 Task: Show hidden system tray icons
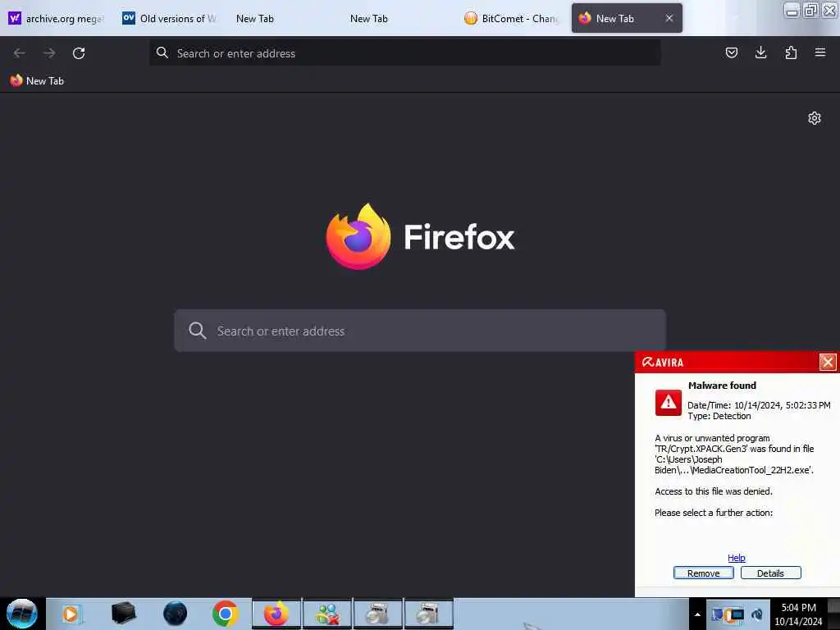[697, 614]
